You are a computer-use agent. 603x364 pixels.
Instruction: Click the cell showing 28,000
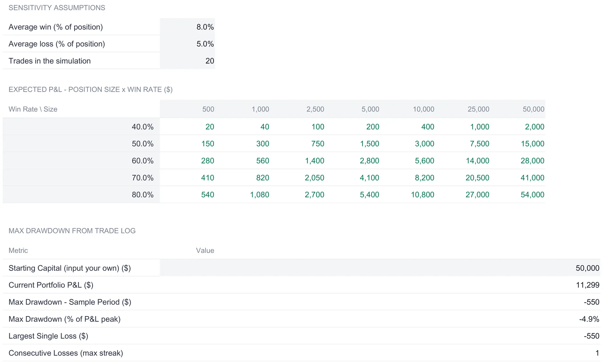(x=533, y=160)
